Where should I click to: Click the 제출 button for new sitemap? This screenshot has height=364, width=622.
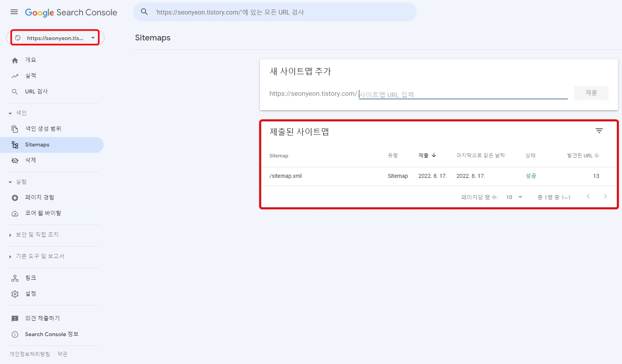(591, 93)
